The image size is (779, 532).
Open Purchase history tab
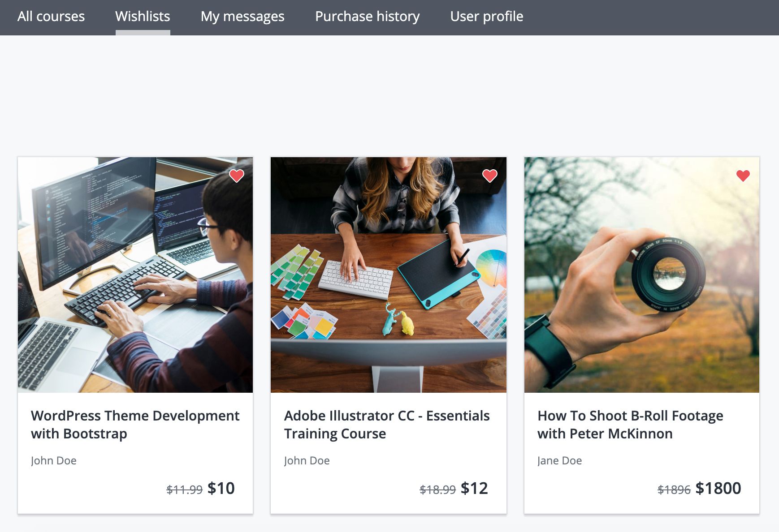tap(367, 17)
